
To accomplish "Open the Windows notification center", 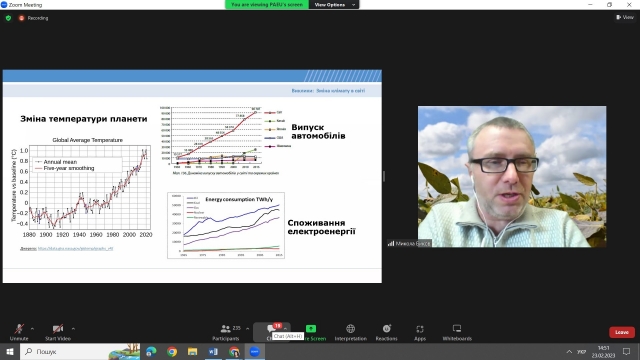I will 627,351.
